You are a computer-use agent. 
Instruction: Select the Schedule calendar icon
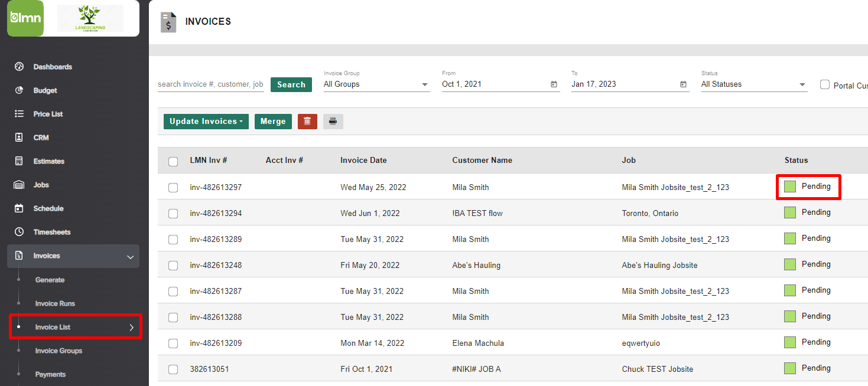point(17,208)
